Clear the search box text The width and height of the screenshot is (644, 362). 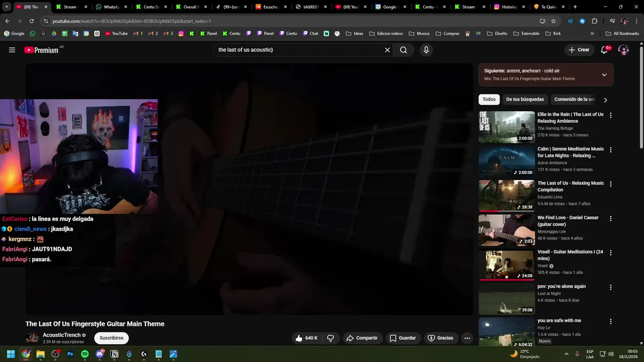point(387,50)
